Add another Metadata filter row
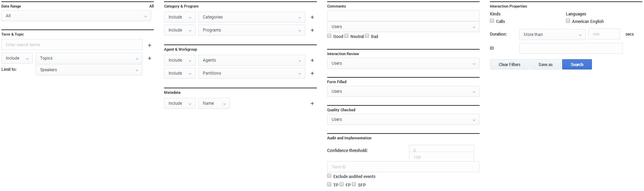 [312, 103]
